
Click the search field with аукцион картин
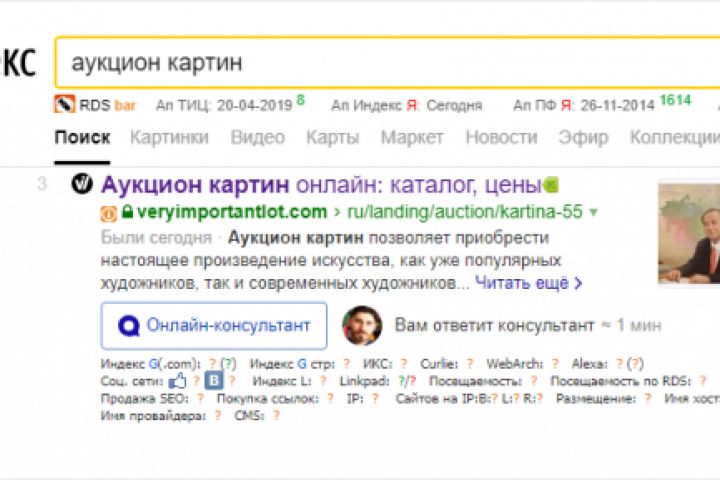[x=387, y=62]
